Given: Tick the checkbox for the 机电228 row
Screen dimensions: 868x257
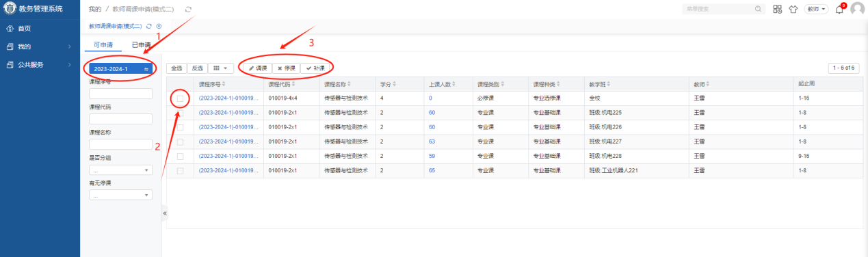Looking at the screenshot, I should (x=181, y=156).
